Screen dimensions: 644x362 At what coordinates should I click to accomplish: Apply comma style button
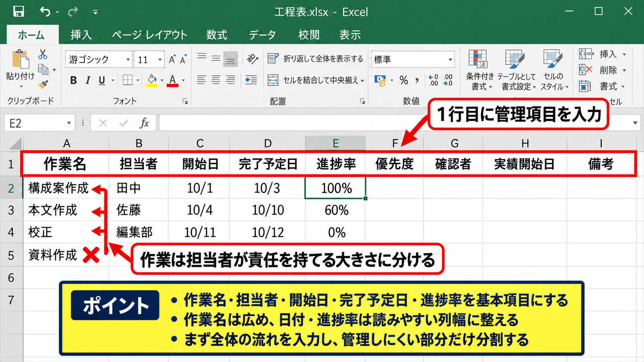point(417,80)
